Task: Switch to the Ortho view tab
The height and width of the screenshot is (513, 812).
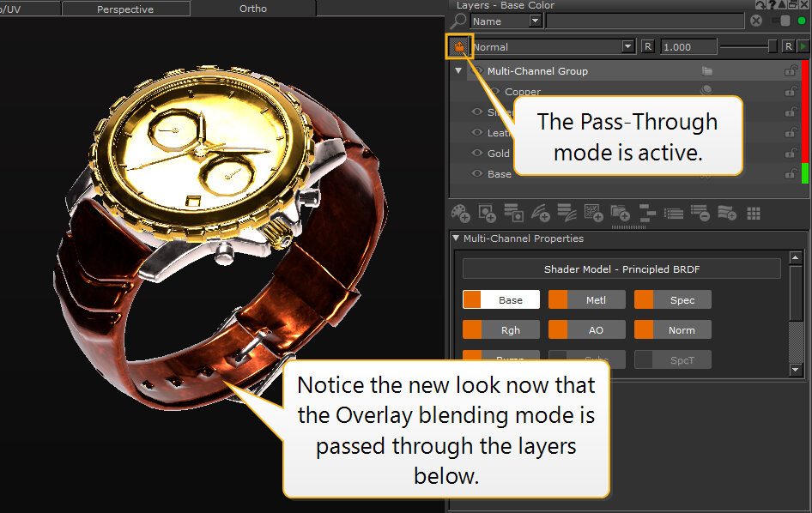Action: click(252, 9)
